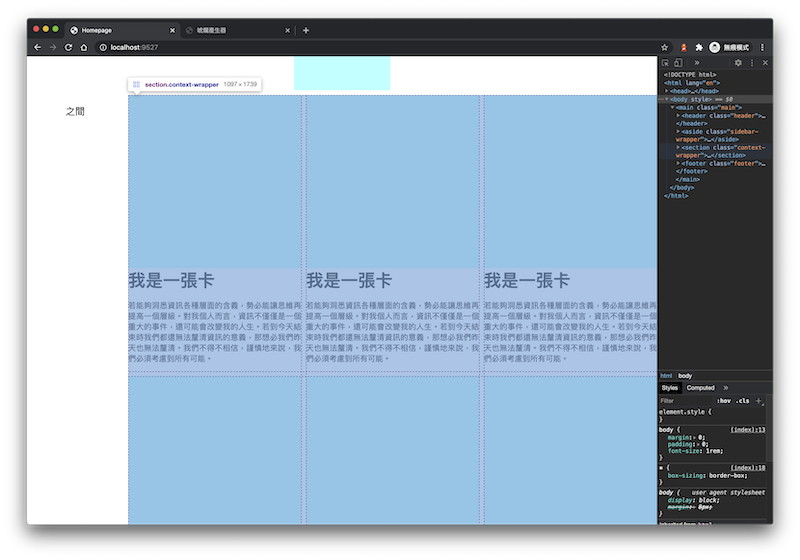Expand the aside sidebar-wrapper node
This screenshot has width=800, height=560.
(678, 132)
